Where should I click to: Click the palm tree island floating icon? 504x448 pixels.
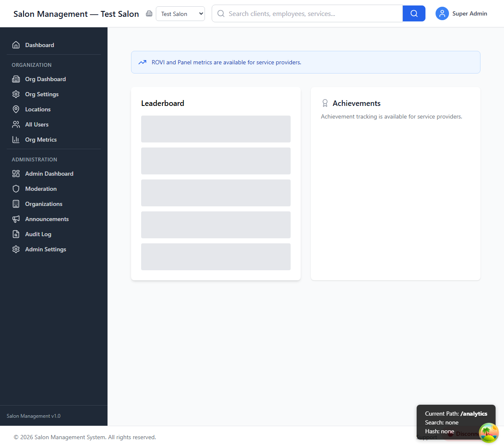488,433
